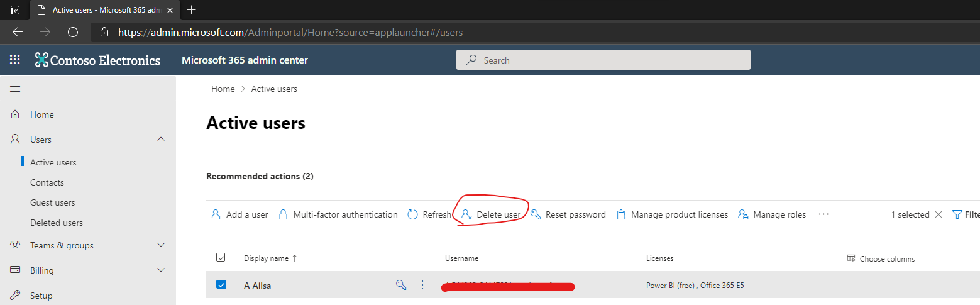The height and width of the screenshot is (305, 980).
Task: Click the browser back arrow
Action: pos(18,32)
